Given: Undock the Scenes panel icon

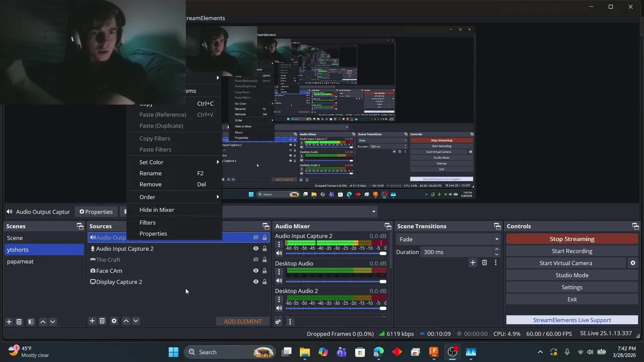Looking at the screenshot, I should tap(79, 226).
